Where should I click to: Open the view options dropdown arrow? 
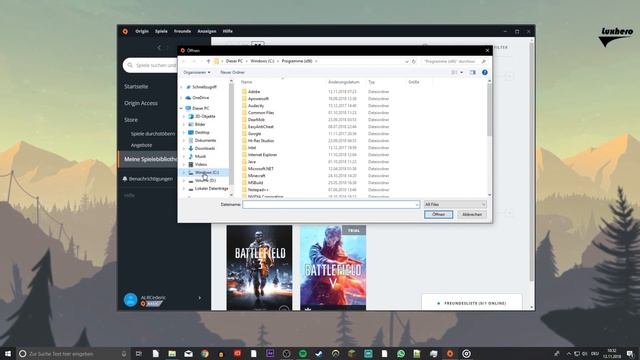(462, 72)
